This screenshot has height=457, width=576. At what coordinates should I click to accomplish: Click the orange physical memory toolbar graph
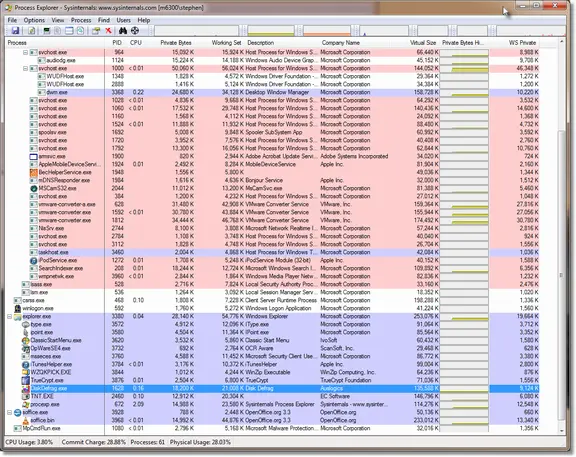coord(327,31)
